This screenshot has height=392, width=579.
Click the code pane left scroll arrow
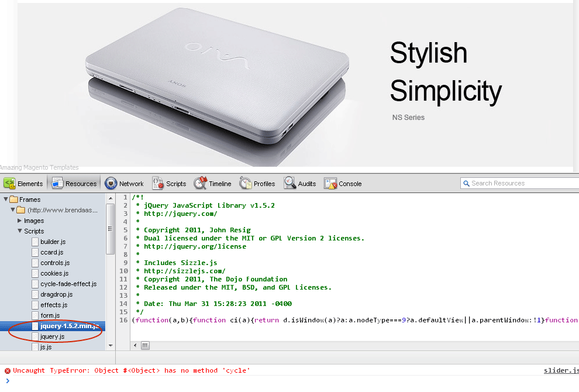click(x=135, y=345)
